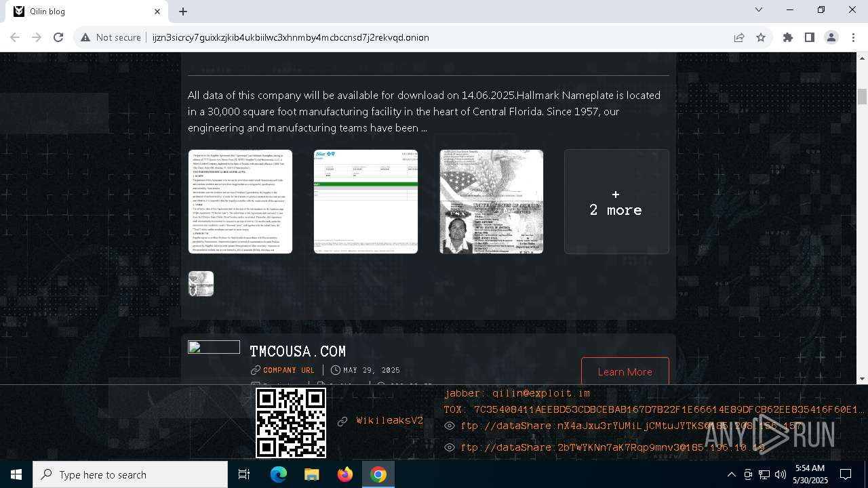Open the ftp dataShare nX4aJxu3rYUMiL link

click(631, 426)
